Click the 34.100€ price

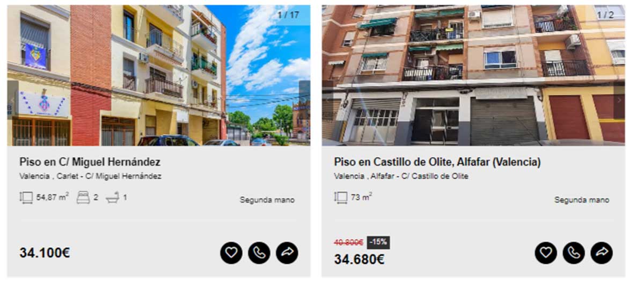click(x=45, y=252)
